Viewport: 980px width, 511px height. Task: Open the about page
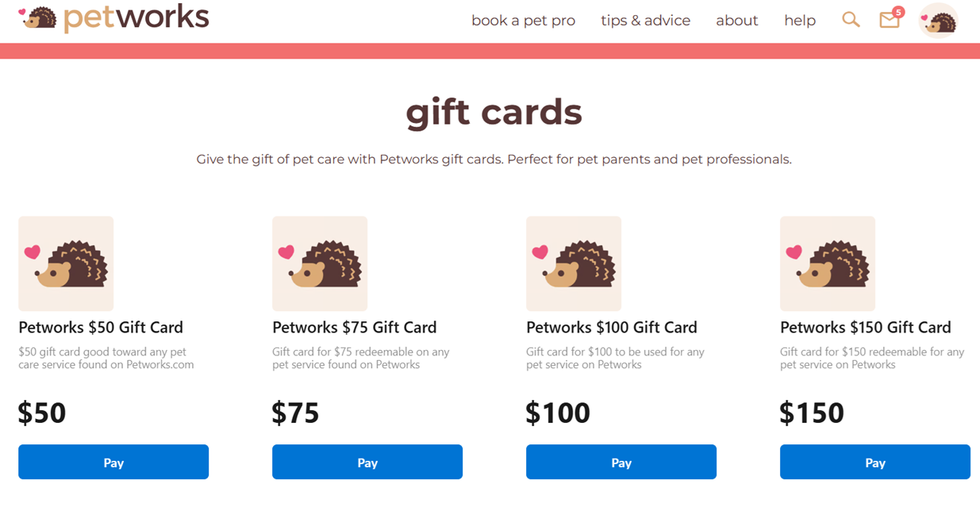(736, 21)
